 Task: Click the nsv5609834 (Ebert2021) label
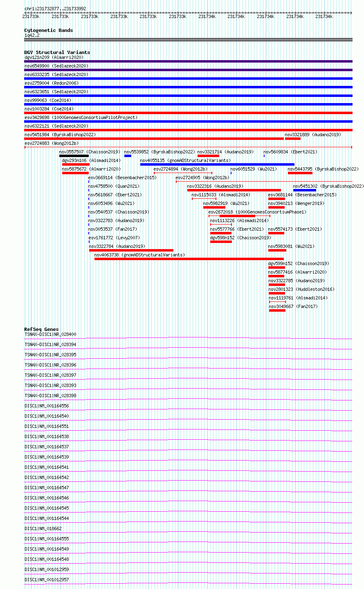290,152
